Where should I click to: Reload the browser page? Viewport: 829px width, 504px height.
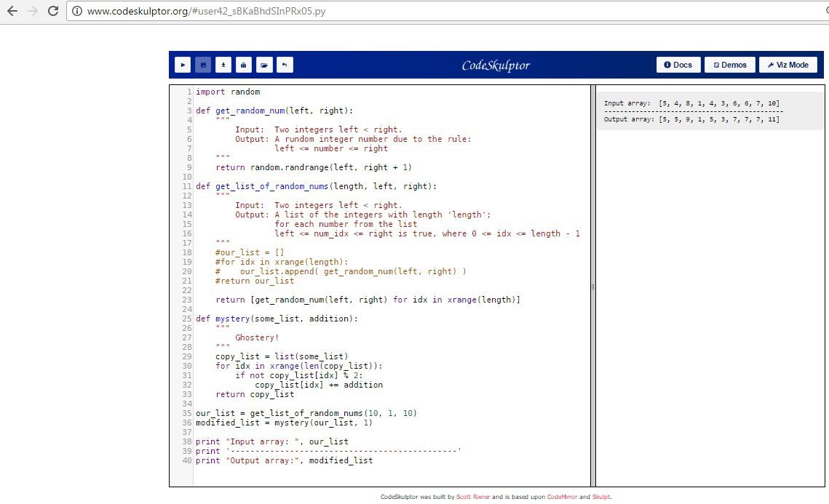[x=53, y=11]
